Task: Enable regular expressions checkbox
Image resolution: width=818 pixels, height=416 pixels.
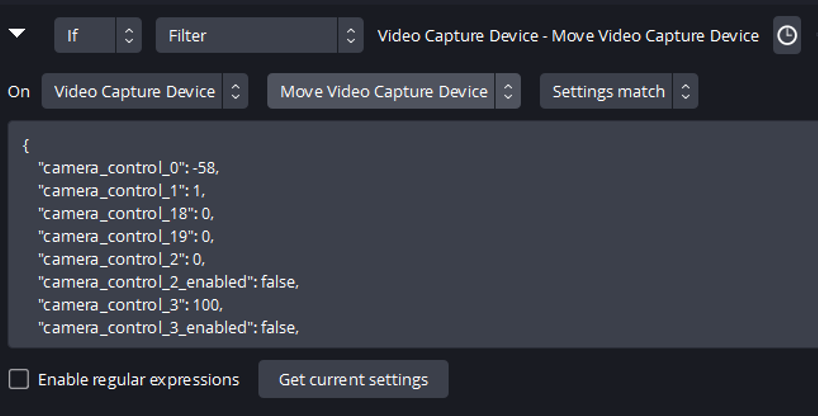Action: (x=19, y=380)
